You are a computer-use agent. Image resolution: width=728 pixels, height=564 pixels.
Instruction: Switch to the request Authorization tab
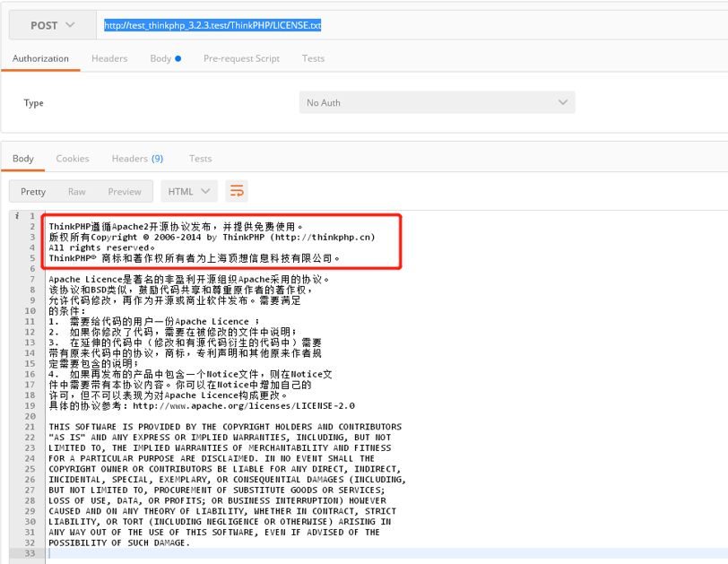(40, 58)
